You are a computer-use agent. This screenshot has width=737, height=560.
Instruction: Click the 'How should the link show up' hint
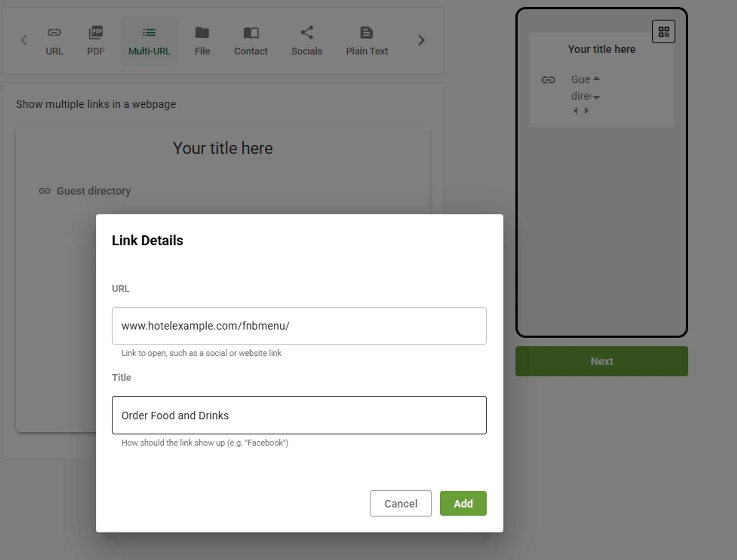[205, 443]
